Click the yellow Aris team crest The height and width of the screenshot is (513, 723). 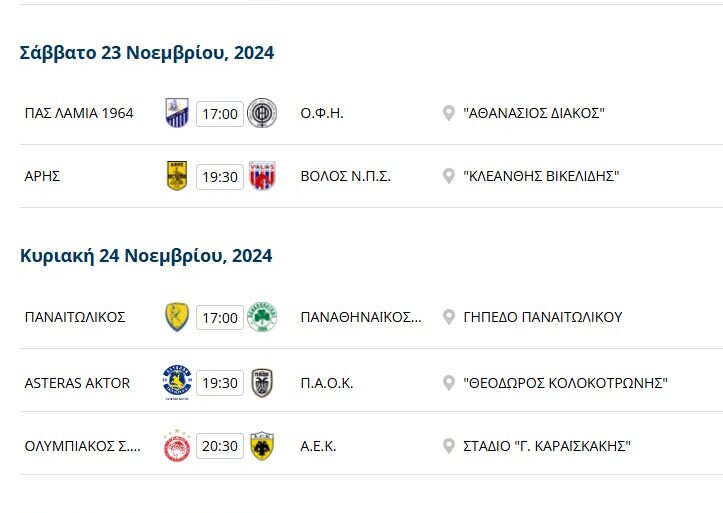pos(177,176)
